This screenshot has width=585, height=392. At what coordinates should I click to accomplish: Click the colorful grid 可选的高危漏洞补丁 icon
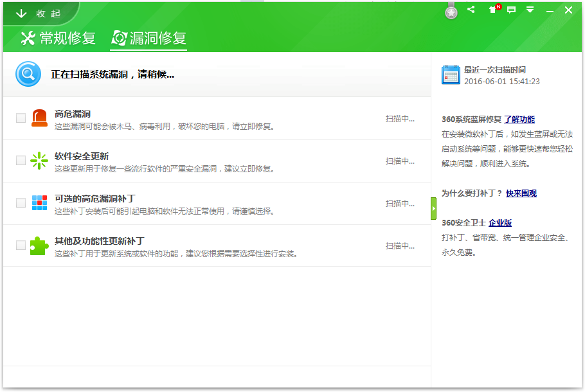click(40, 203)
